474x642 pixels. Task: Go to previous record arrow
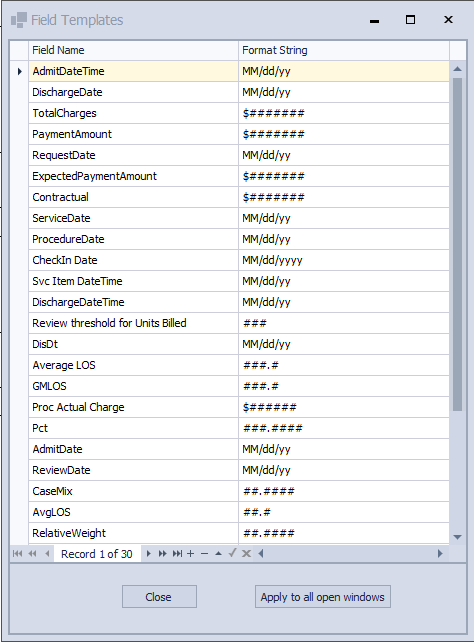point(47,554)
